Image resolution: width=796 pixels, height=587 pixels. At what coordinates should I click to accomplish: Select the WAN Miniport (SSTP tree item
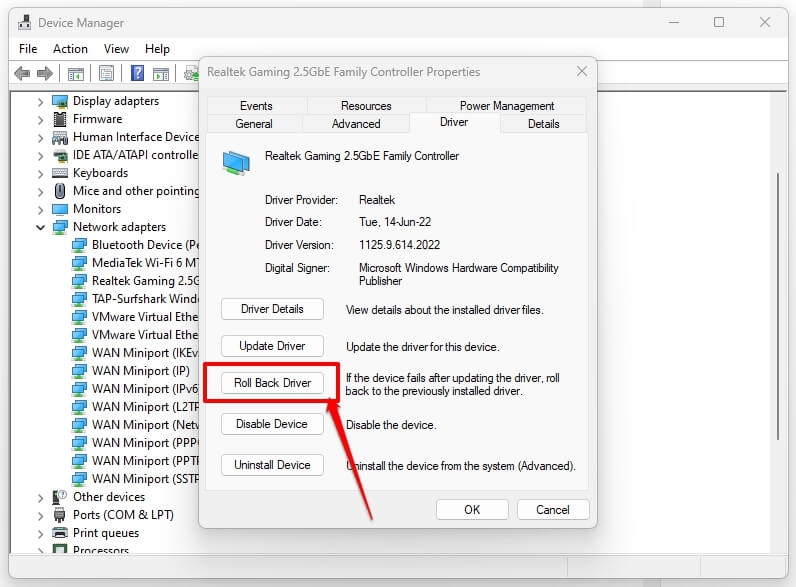(145, 479)
